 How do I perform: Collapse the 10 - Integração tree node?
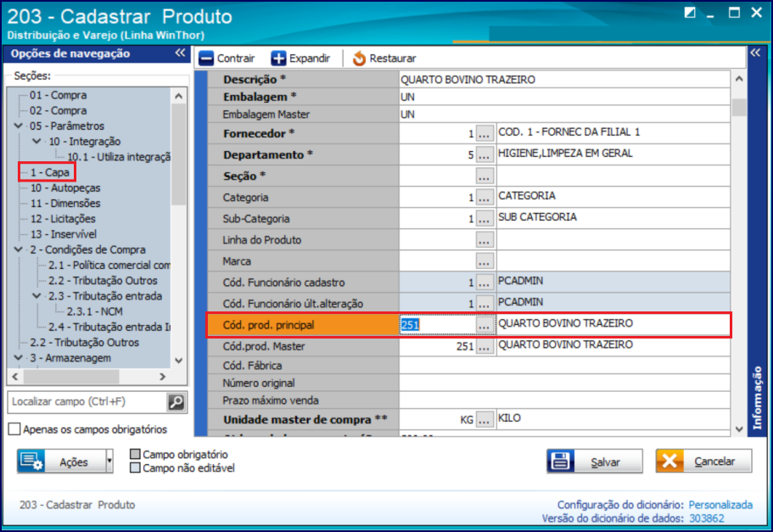37,141
